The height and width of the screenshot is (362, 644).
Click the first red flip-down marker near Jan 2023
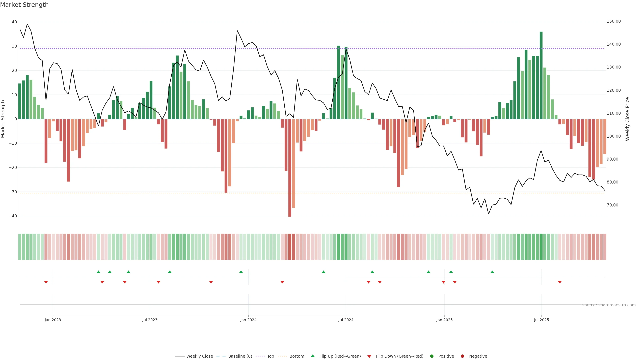(46, 282)
